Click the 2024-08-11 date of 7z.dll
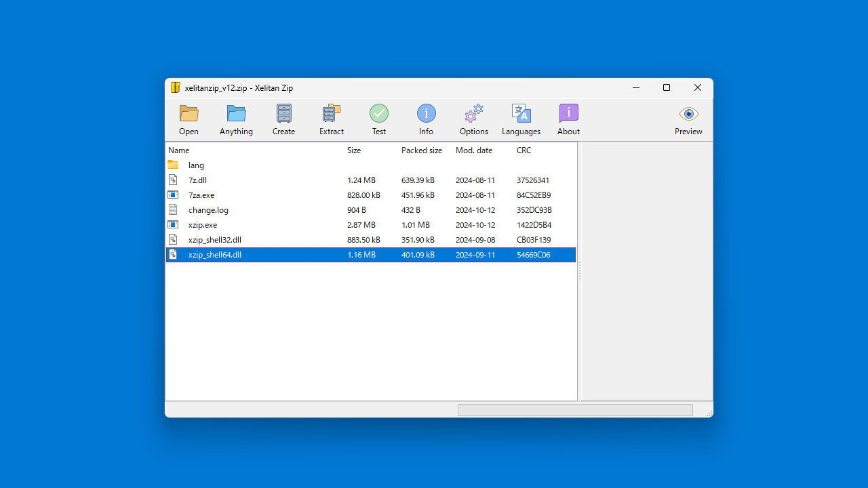The height and width of the screenshot is (488, 868). (x=475, y=180)
